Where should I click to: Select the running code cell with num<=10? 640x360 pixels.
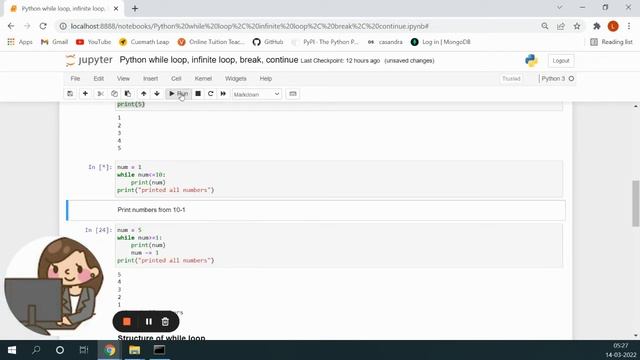pyautogui.click(x=339, y=179)
